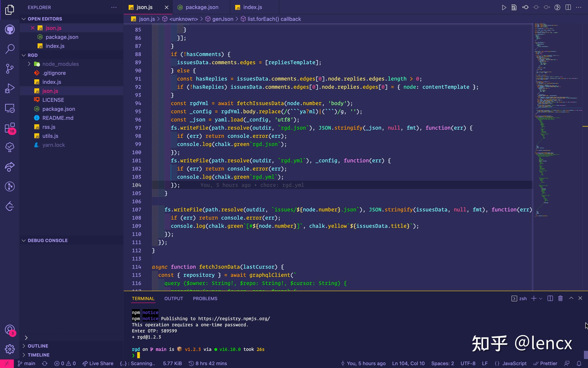
Task: Switch to the package.json editor tab
Action: pos(202,7)
